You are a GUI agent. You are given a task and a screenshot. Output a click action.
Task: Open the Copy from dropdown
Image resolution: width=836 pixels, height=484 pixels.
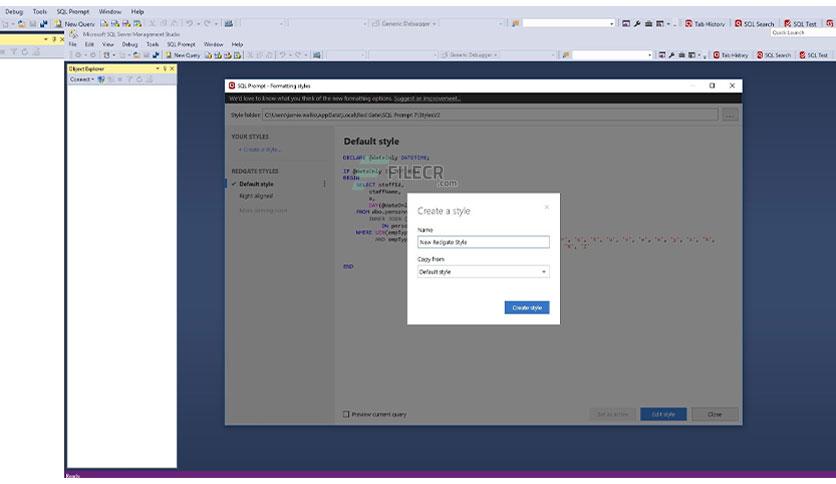[483, 272]
